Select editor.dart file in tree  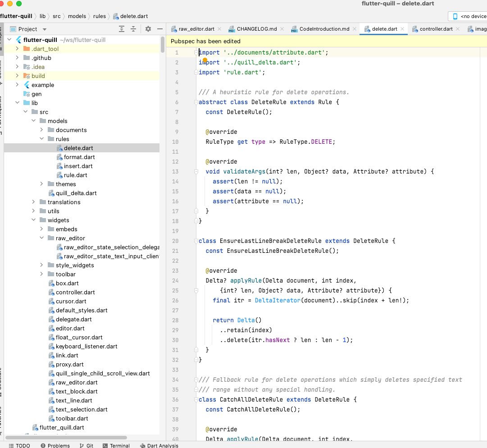(x=70, y=328)
